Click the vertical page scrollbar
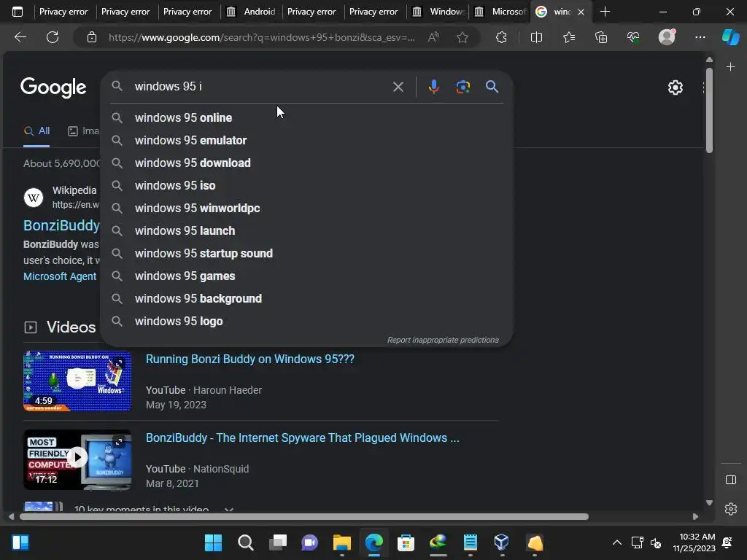 709,111
